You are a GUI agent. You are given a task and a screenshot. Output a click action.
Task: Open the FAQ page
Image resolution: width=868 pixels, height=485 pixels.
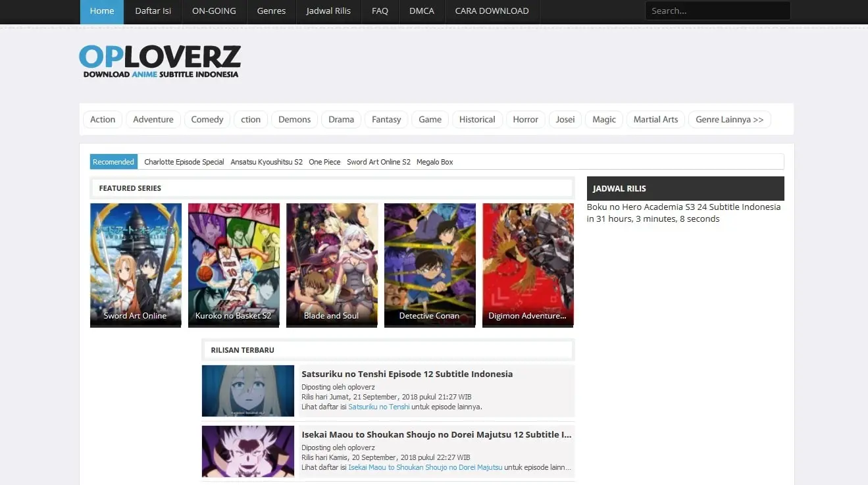coord(380,11)
